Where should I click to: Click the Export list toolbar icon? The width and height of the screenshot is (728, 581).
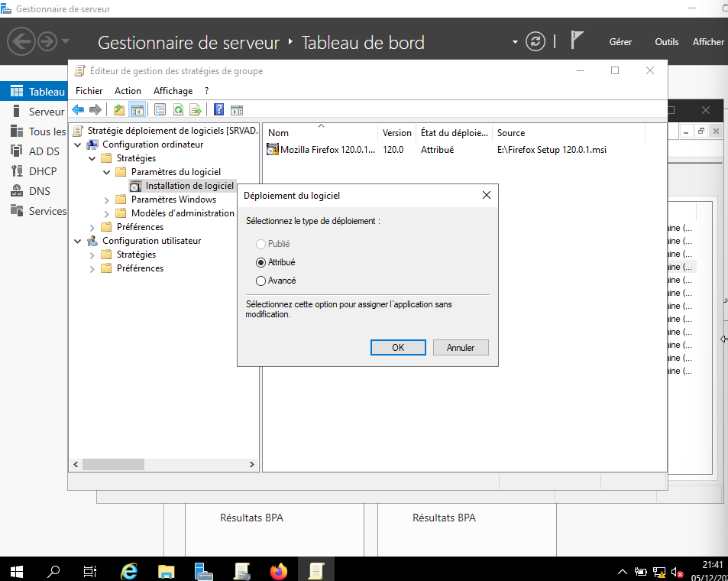[x=196, y=109]
